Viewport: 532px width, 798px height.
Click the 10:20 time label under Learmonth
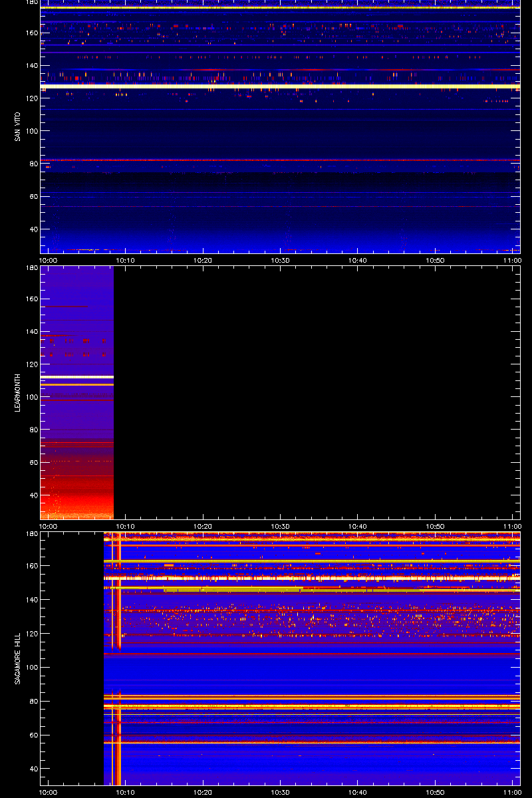203,526
